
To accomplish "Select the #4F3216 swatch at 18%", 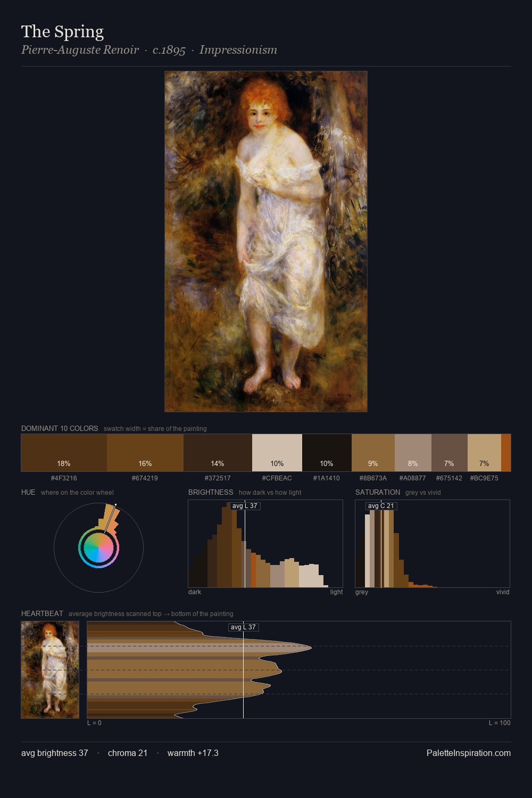I will pyautogui.click(x=64, y=453).
